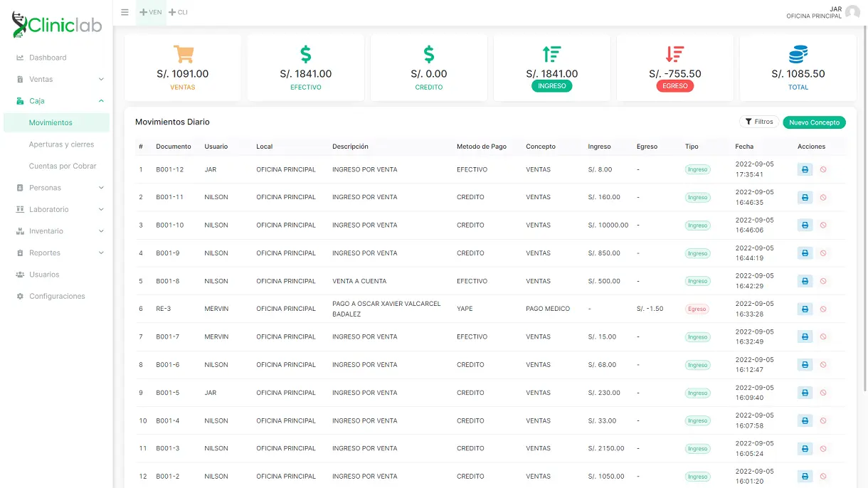Print the B001-5 movement record
868x488 pixels.
coord(805,393)
